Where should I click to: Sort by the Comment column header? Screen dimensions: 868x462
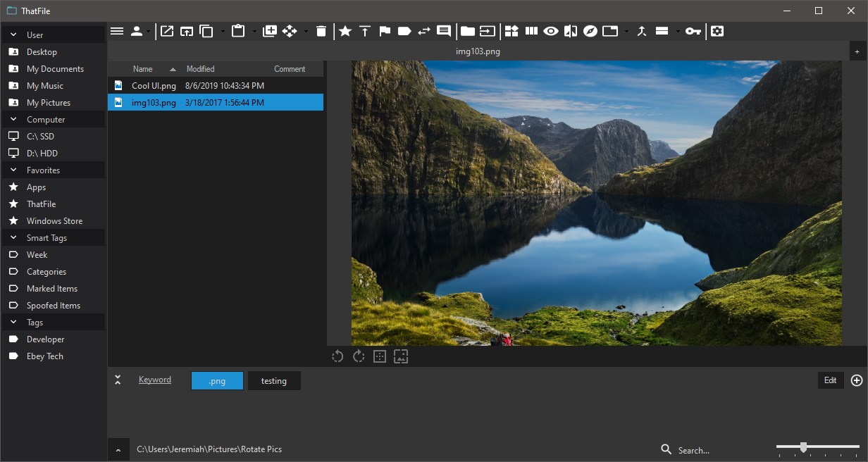point(290,69)
